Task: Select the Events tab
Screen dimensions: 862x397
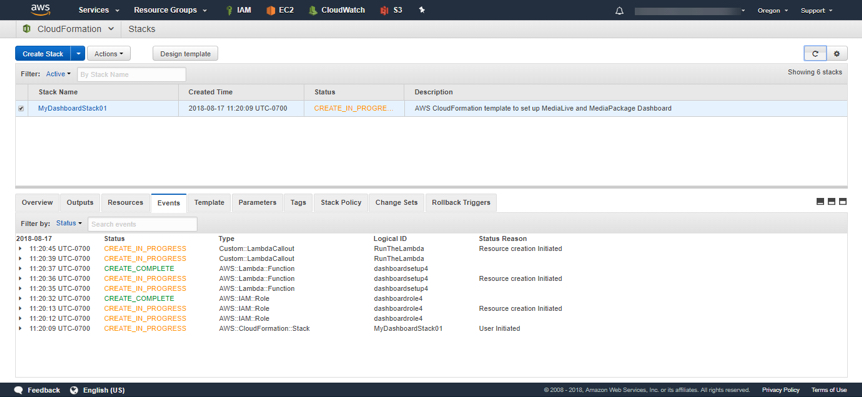Action: [x=169, y=203]
